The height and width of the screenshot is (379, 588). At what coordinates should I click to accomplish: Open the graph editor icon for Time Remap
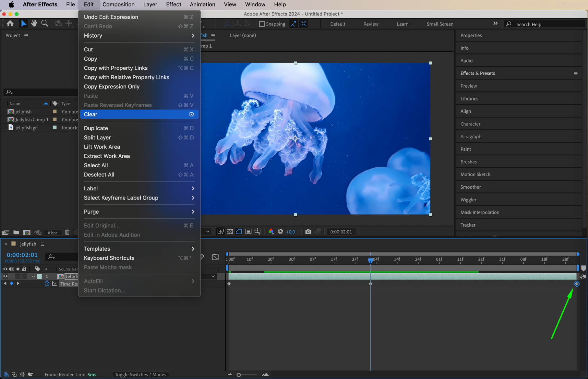54,284
